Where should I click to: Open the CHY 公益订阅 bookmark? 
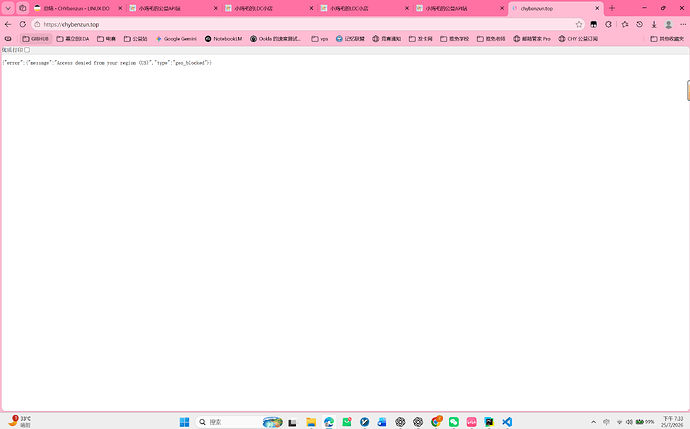tap(578, 39)
